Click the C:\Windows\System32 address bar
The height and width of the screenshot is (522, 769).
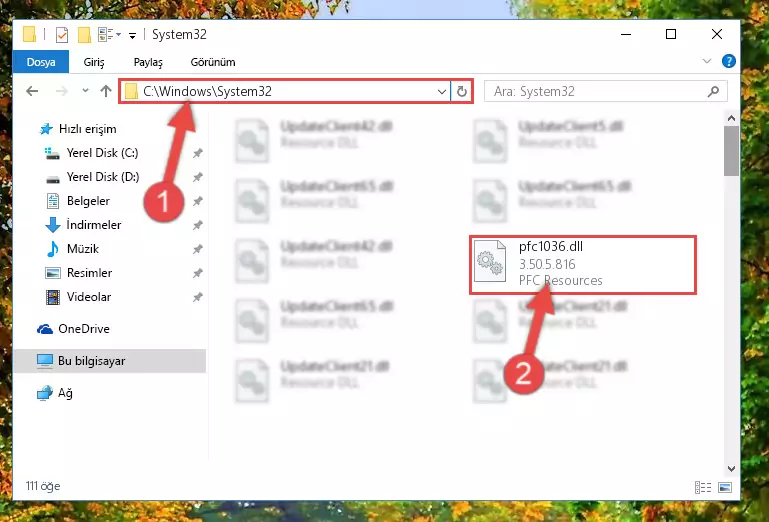[284, 91]
